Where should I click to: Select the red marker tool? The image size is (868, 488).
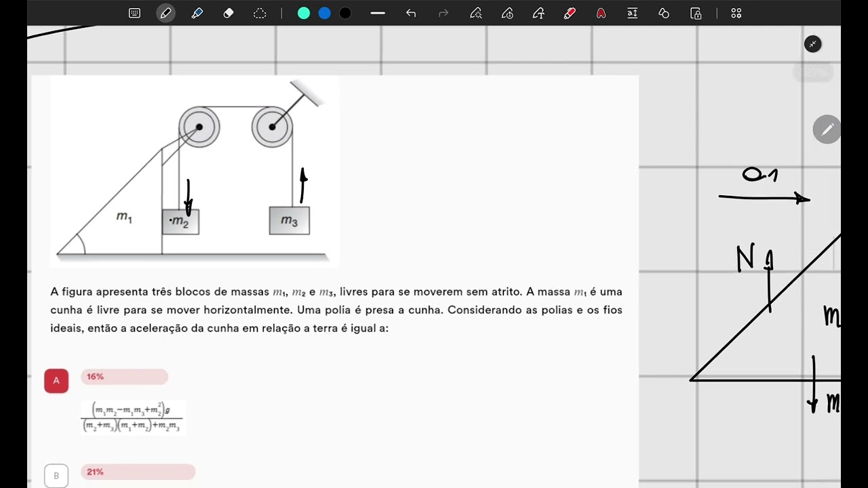[x=570, y=13]
